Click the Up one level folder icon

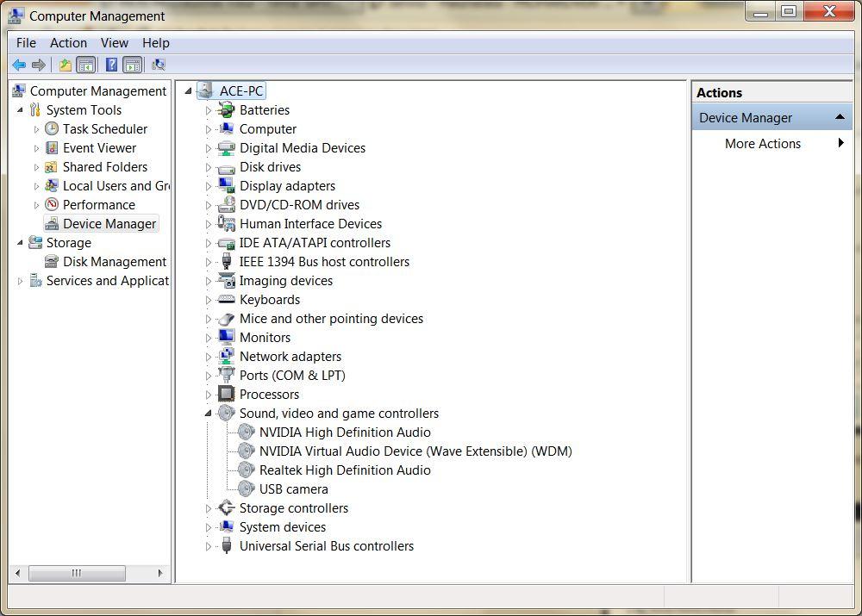pos(65,65)
